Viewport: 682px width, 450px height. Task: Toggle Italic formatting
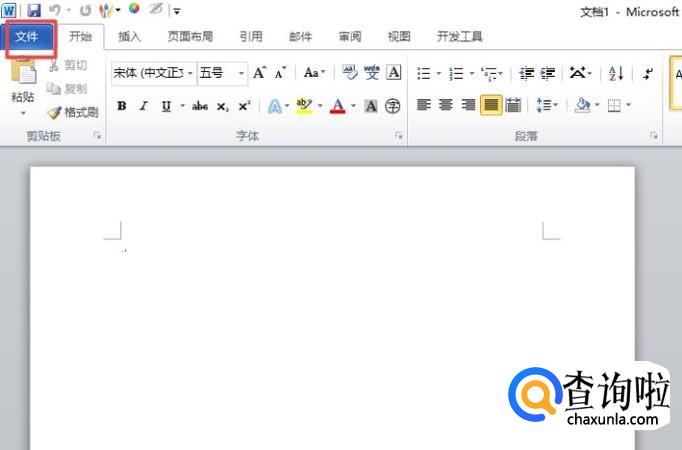144,106
